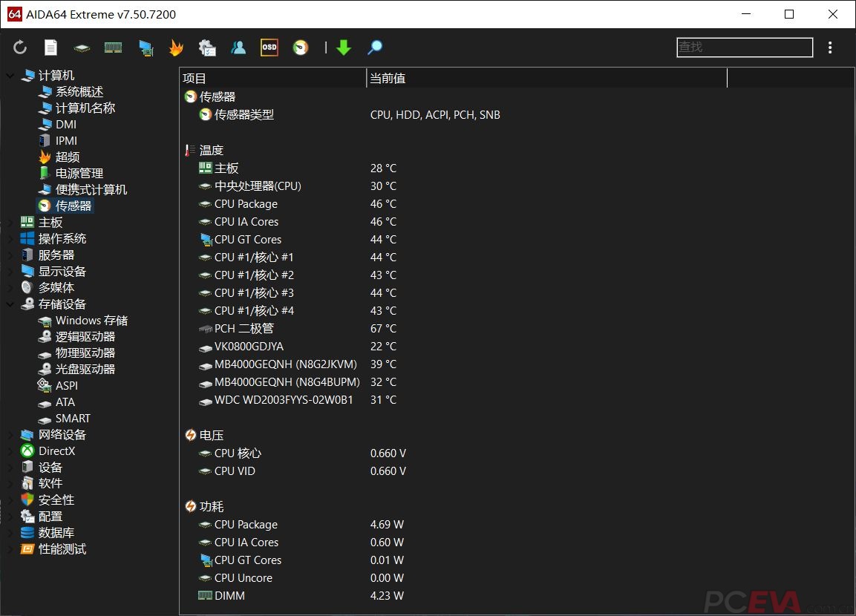
Task: Open 物理驱动器 tree entry
Action: pos(85,353)
